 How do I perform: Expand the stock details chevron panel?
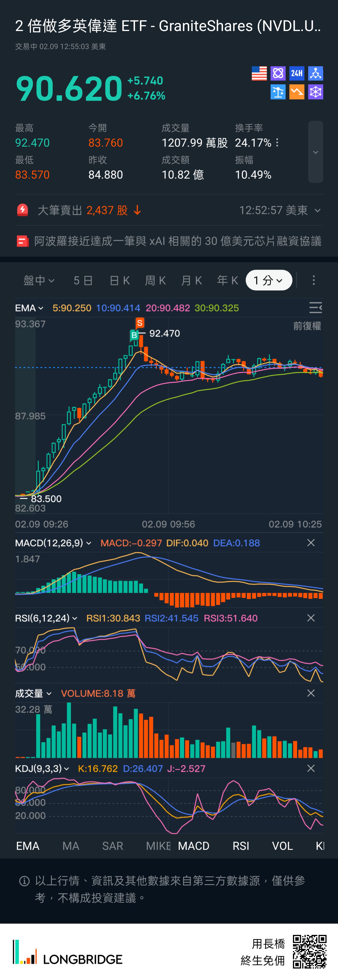pos(315,152)
